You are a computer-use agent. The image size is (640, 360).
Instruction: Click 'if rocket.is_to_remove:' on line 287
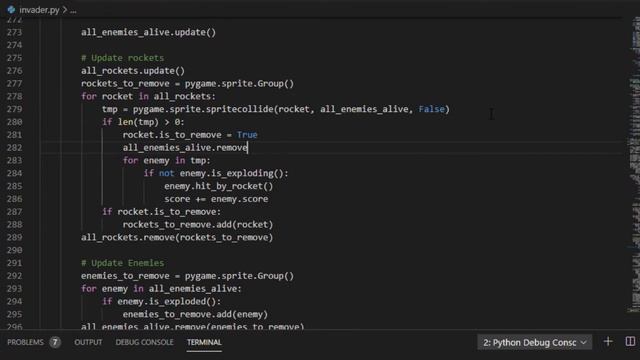(x=161, y=212)
